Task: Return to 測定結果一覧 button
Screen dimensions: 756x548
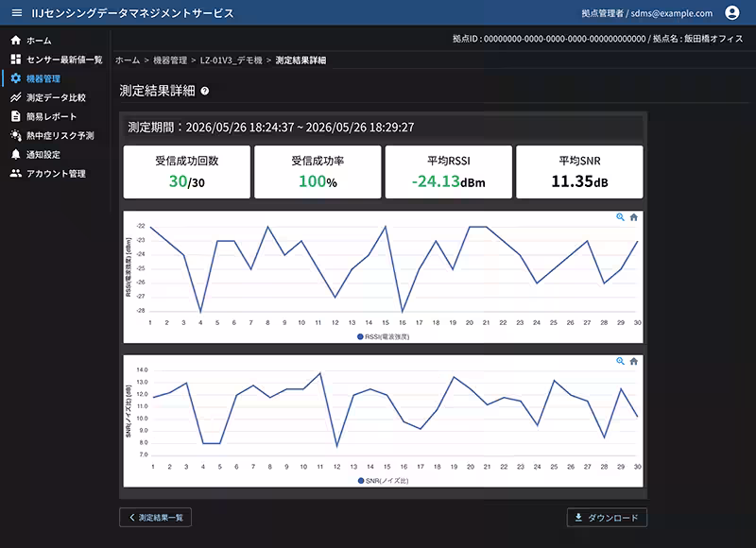Action: pyautogui.click(x=155, y=518)
